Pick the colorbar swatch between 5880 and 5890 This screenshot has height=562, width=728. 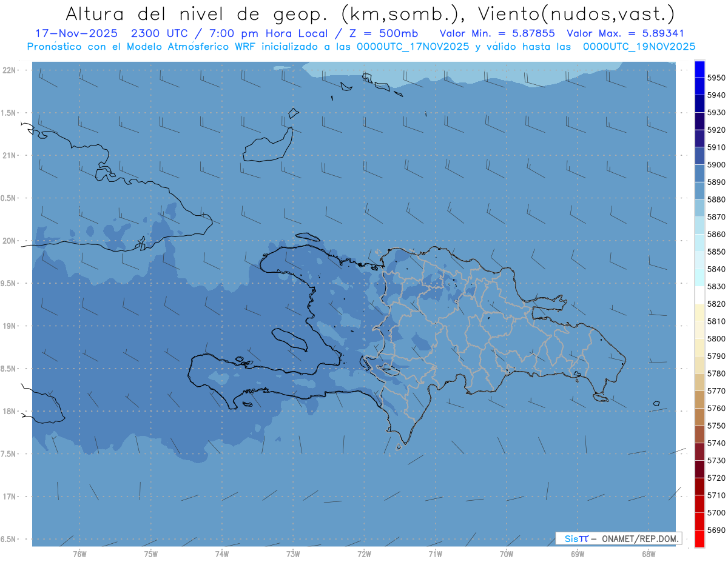click(699, 191)
